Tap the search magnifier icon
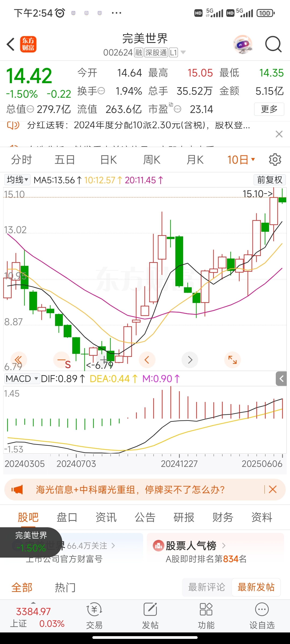Screen dimensions: 290x644 [273, 44]
